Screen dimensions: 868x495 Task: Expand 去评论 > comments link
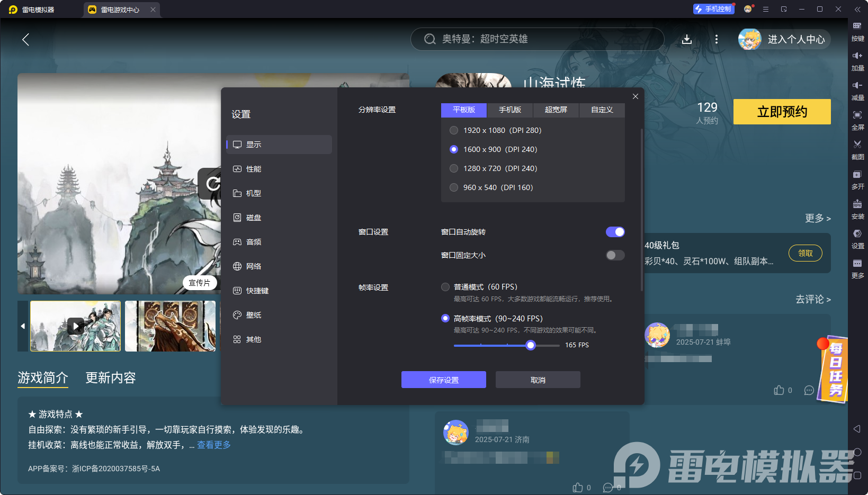point(813,299)
